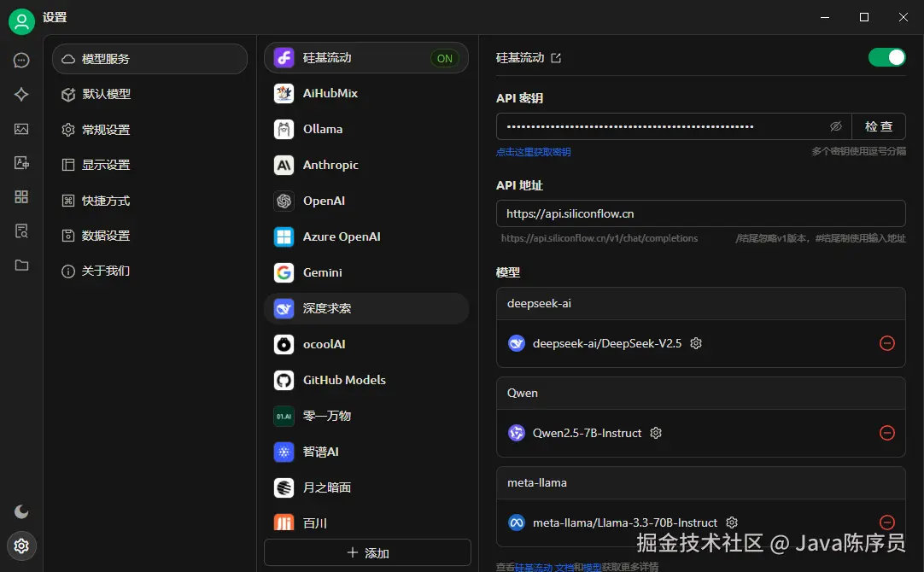Open settings gear for DeepSeek-V2.5 model
The width and height of the screenshot is (924, 572).
point(696,343)
